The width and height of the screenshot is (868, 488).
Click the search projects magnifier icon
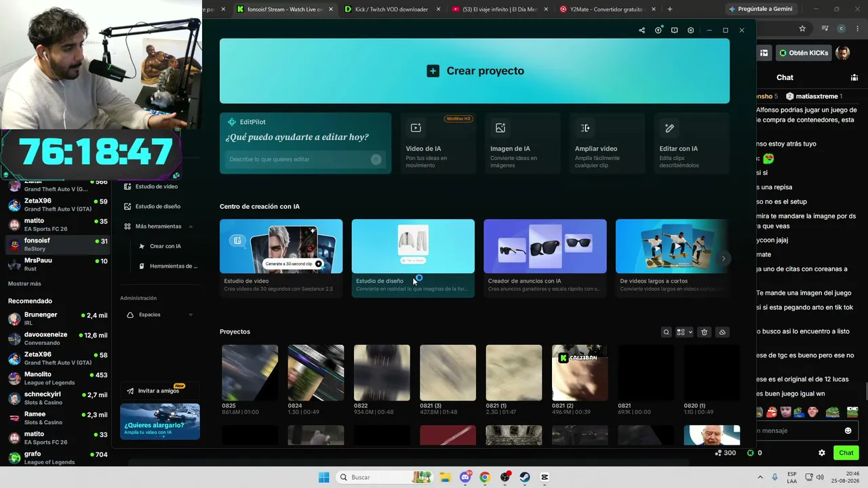[667, 332]
